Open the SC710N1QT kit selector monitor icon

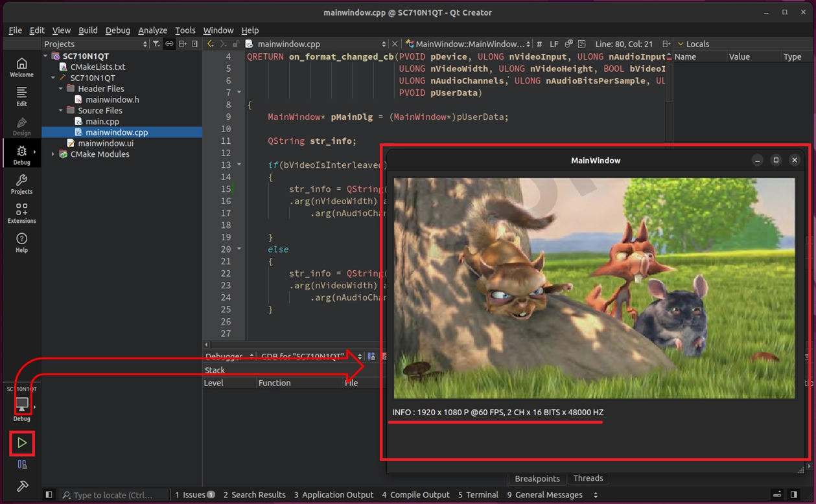coord(21,406)
